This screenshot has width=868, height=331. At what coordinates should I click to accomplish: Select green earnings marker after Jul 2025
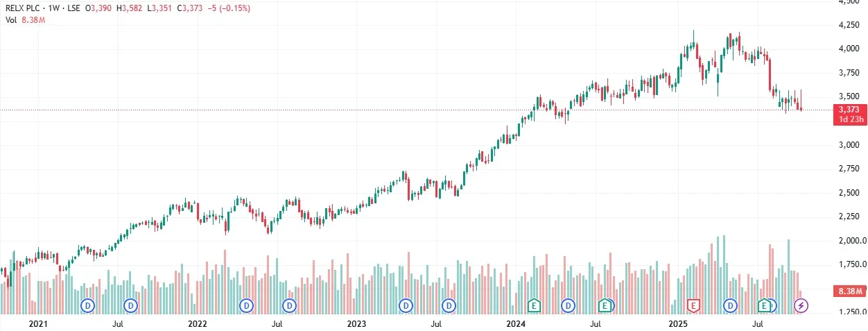pos(763,305)
